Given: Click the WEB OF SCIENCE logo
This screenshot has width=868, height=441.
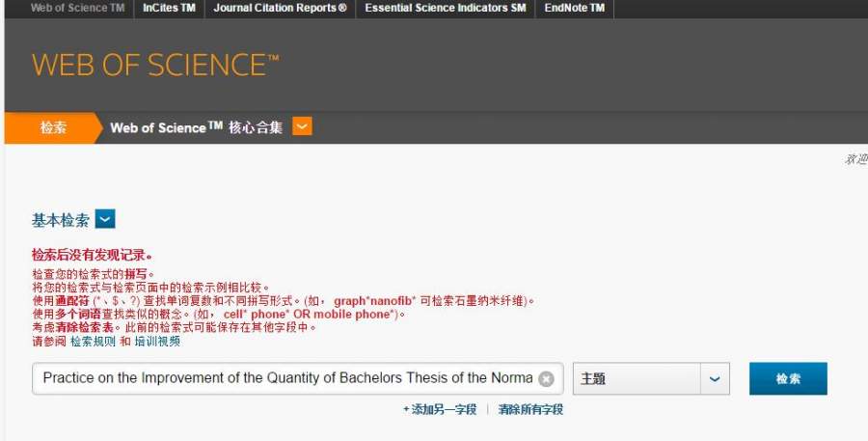Looking at the screenshot, I should coord(155,65).
